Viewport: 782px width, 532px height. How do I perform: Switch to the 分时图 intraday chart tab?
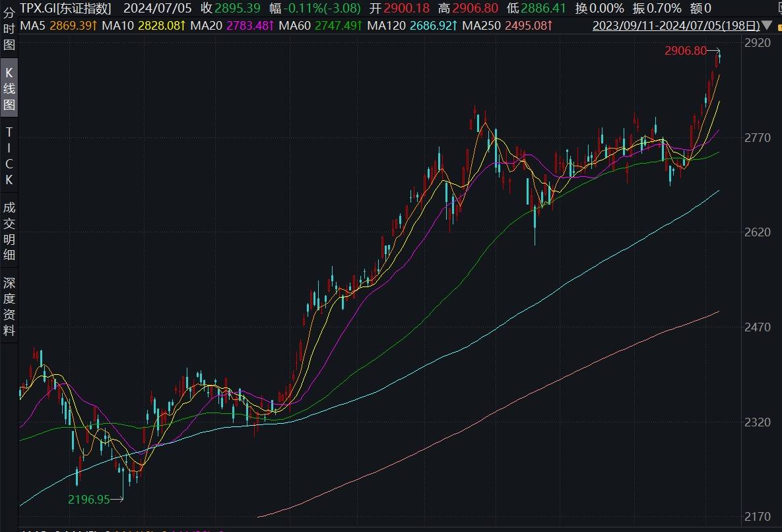[9, 29]
